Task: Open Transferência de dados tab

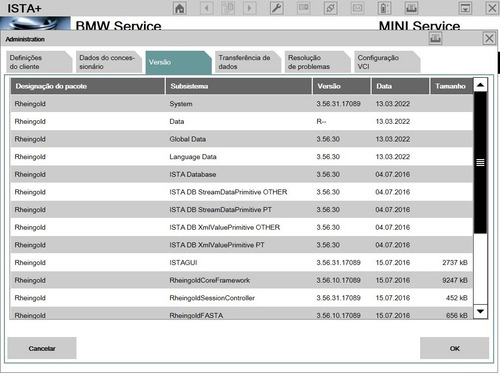Action: click(x=248, y=62)
